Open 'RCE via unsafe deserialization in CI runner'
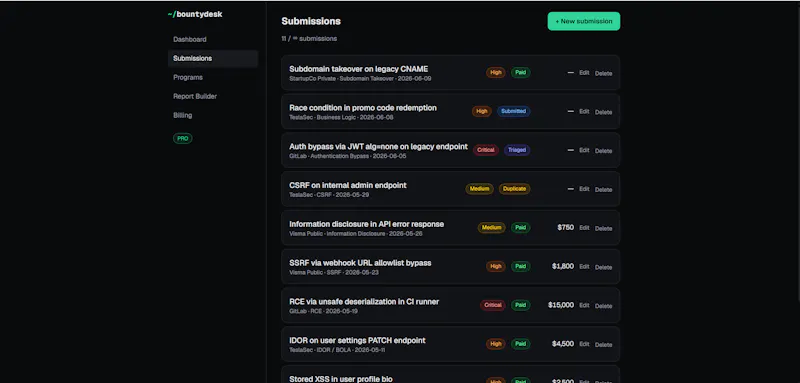Viewport: 800px width, 383px height. 364,301
